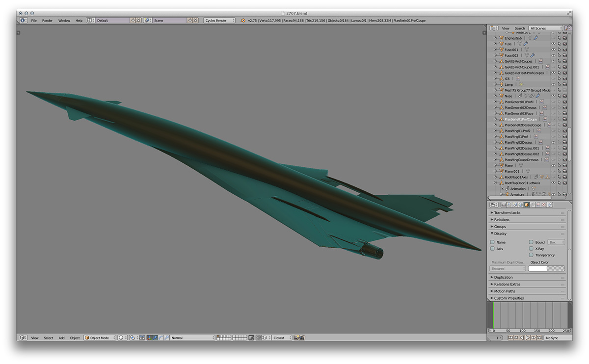Enable the X-Ray checkbox
This screenshot has width=589, height=364.
531,249
